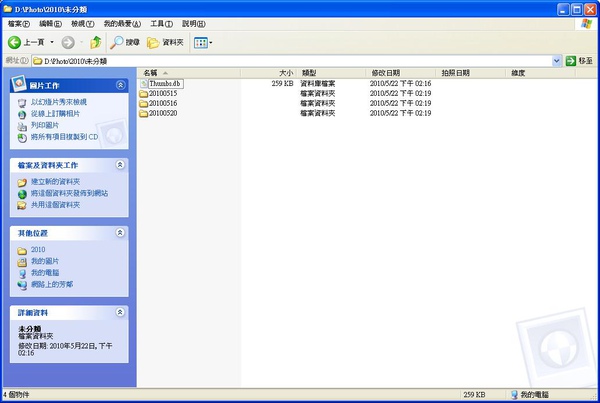
Task: Open the 我的最愛(A) menu
Action: pyautogui.click(x=122, y=24)
